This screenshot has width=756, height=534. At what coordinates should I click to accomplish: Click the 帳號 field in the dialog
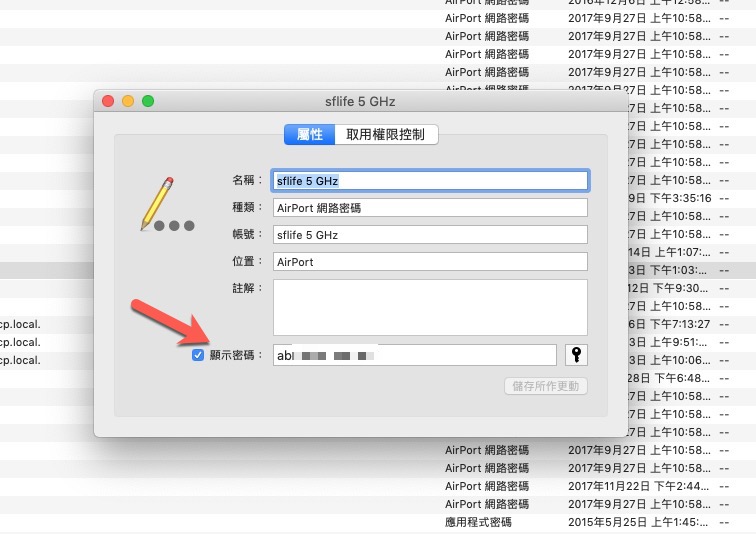[430, 235]
